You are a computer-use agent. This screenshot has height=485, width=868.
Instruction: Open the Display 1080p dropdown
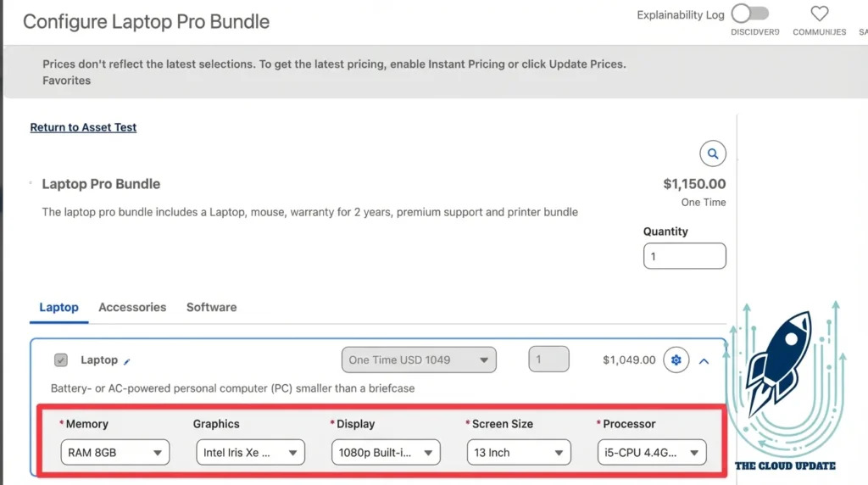pyautogui.click(x=386, y=452)
